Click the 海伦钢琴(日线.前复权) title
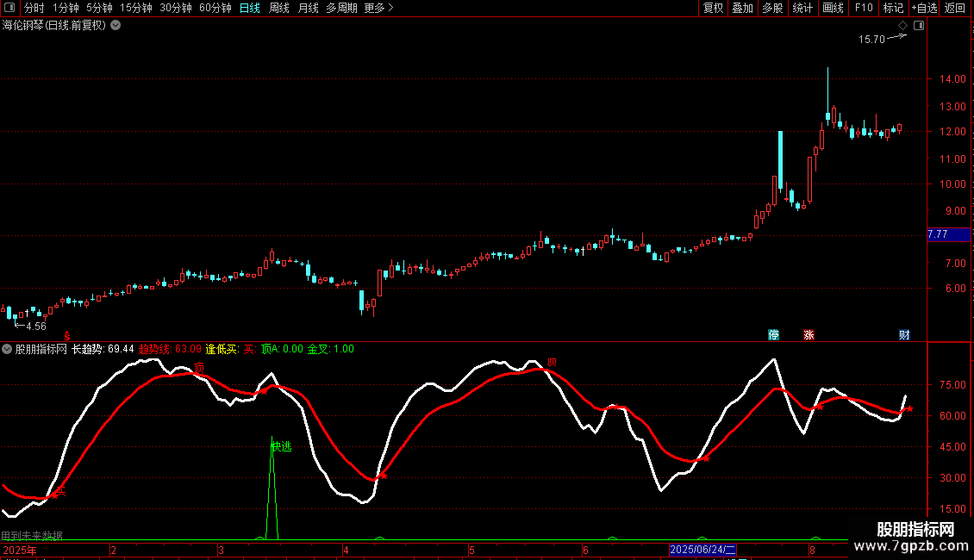The height and width of the screenshot is (560, 974). (x=54, y=26)
